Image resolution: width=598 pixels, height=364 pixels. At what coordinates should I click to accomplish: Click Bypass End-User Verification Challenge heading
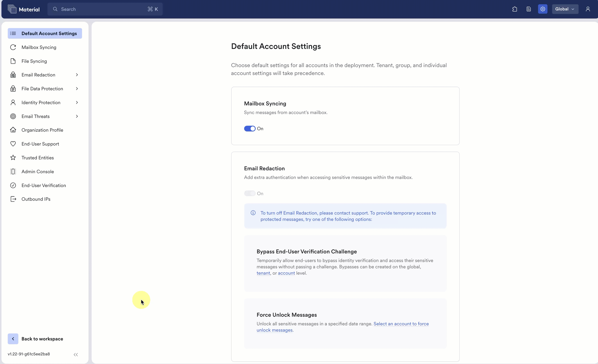coord(307,251)
